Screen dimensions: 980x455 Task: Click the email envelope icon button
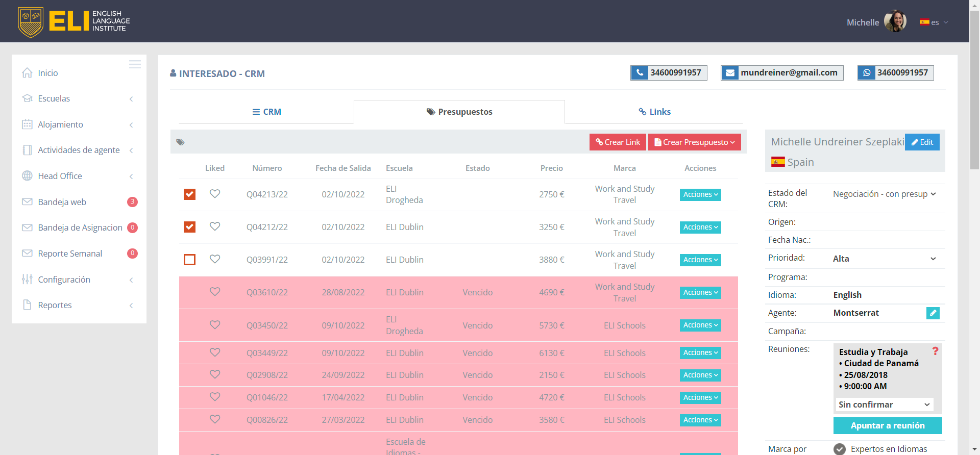click(730, 73)
